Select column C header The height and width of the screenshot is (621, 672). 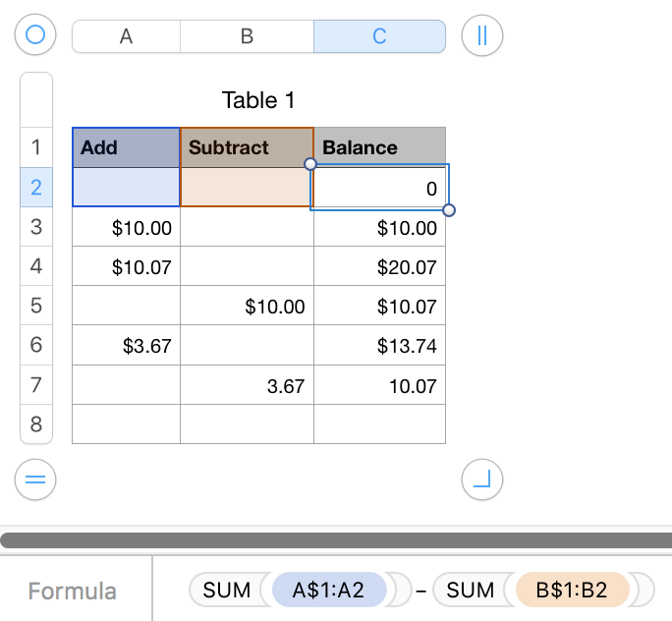pyautogui.click(x=379, y=36)
